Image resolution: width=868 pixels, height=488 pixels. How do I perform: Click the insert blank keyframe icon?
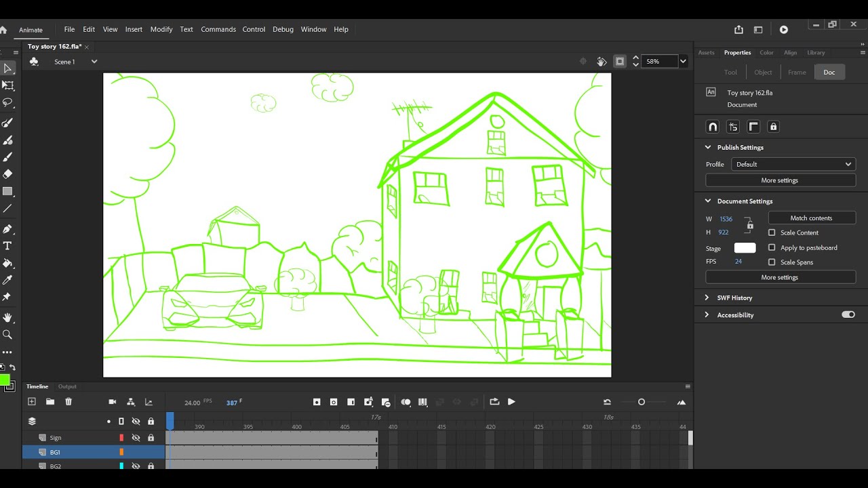(x=334, y=402)
